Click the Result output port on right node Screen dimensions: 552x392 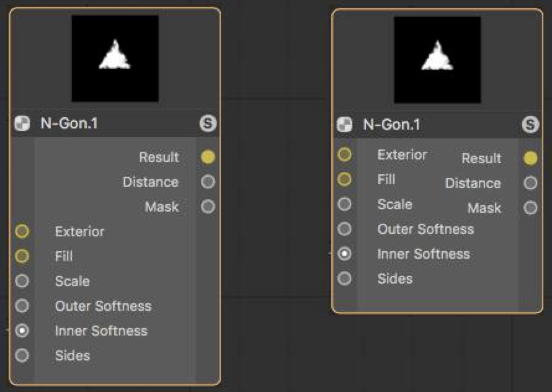click(x=530, y=158)
